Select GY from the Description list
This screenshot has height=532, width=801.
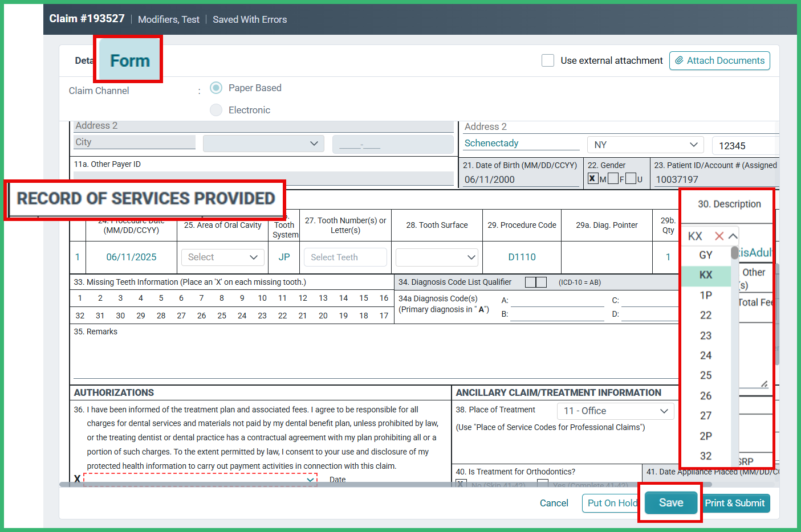pos(706,255)
